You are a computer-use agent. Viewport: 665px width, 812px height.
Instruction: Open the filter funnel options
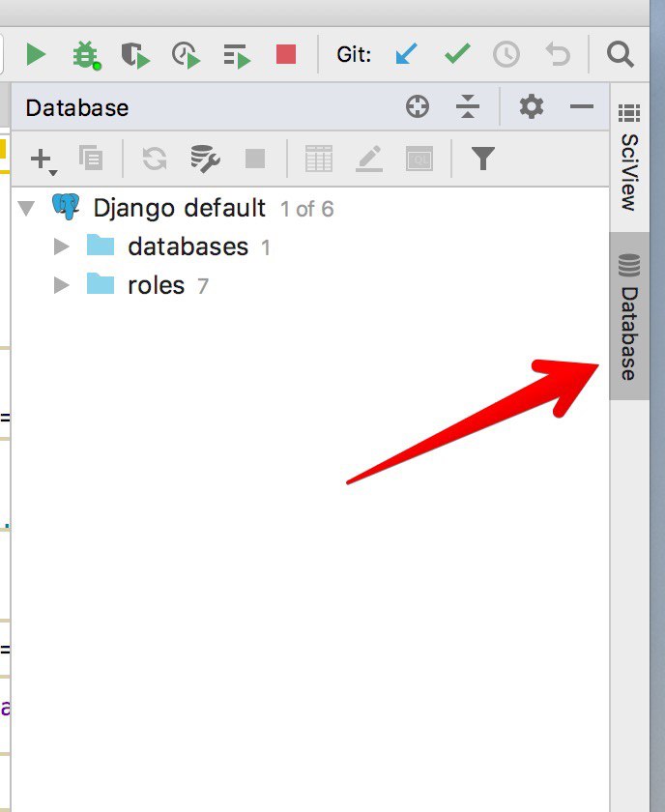[x=483, y=159]
